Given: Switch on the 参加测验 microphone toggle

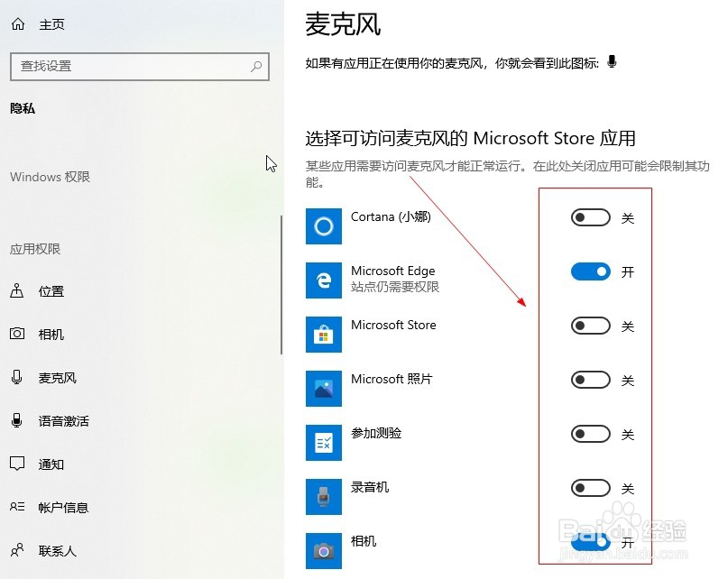Looking at the screenshot, I should pos(591,434).
